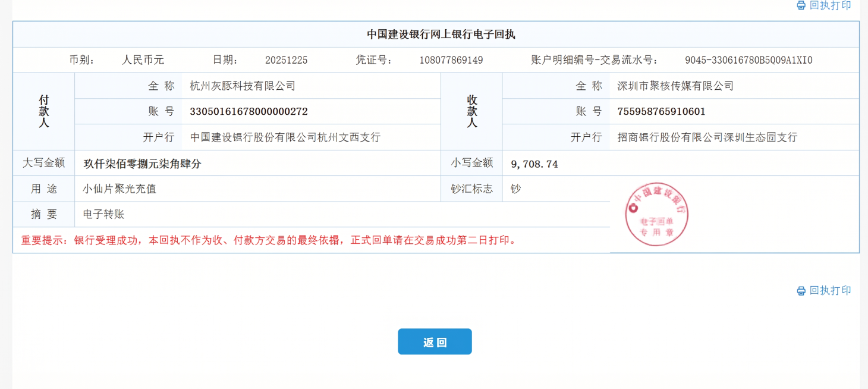Click the 钞汇标志 label cell
The height and width of the screenshot is (389, 868).
coord(472,189)
